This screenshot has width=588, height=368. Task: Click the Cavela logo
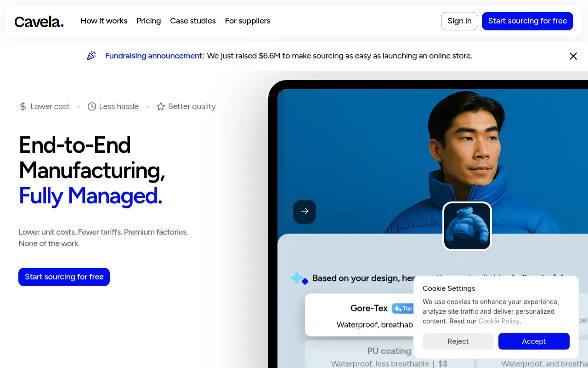(x=39, y=21)
